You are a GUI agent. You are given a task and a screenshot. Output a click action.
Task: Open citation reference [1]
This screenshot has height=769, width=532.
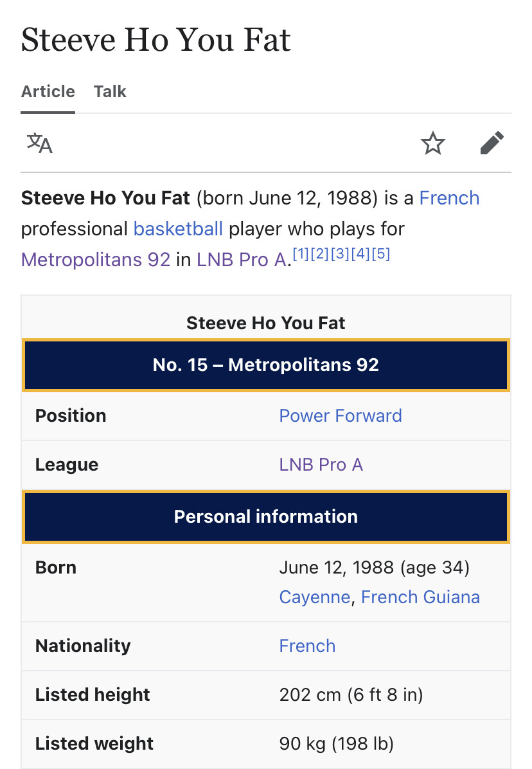(x=301, y=253)
